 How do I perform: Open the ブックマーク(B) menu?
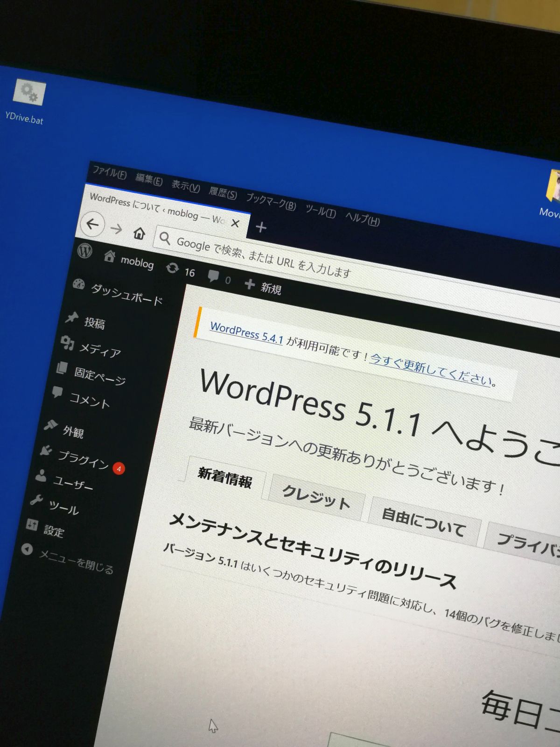(271, 201)
